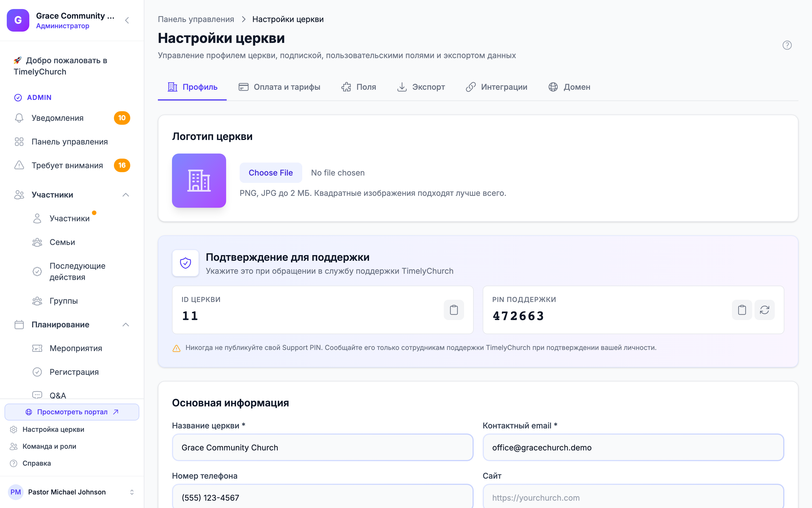
Task: Click the badge showing 16
Action: (122, 165)
